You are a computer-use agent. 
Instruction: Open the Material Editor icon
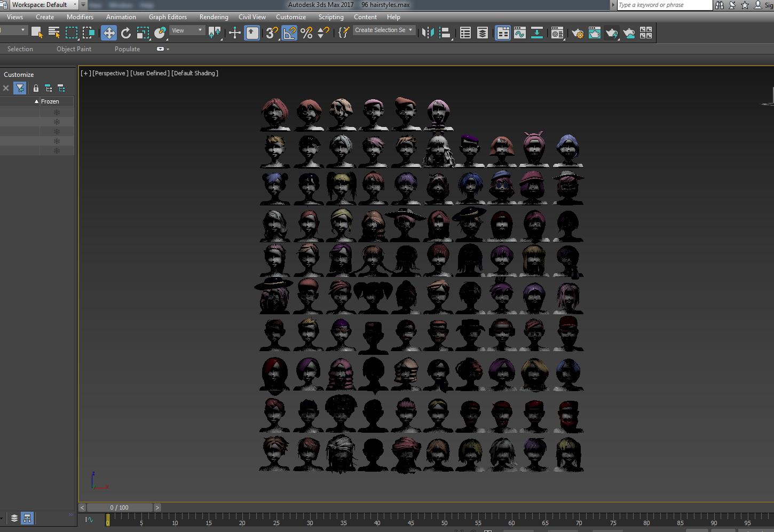point(557,33)
